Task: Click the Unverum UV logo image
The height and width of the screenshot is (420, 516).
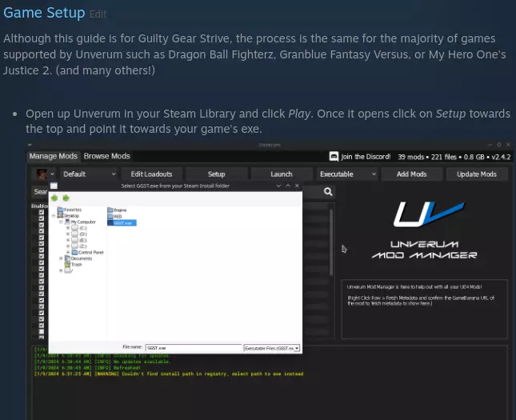Action: [429, 214]
